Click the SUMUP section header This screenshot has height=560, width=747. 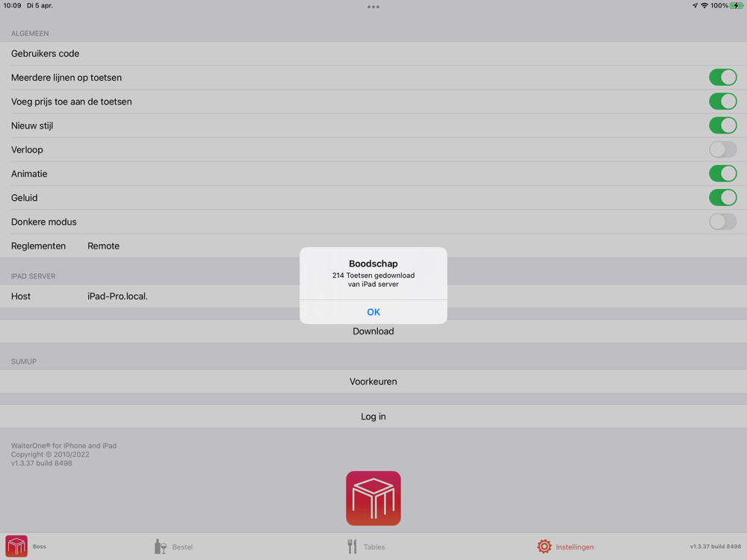click(23, 361)
